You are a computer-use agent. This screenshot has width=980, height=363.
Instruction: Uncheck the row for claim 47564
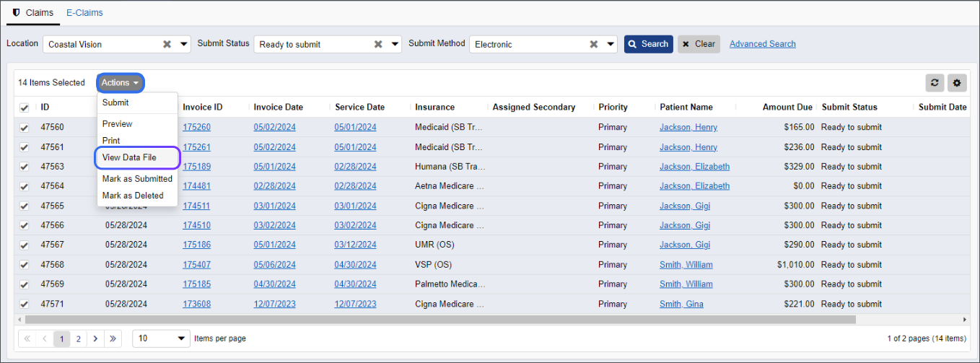pos(25,186)
